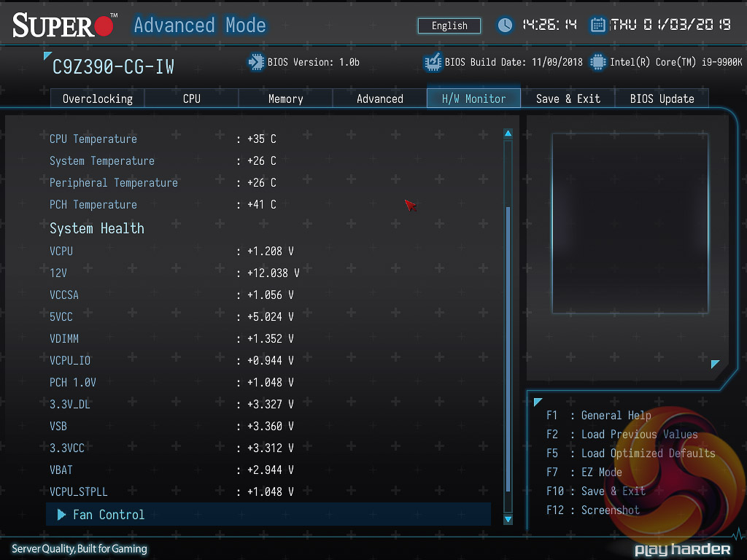Screen dimensions: 747x560
Task: Select the 3.3VCC row
Action: pos(268,448)
